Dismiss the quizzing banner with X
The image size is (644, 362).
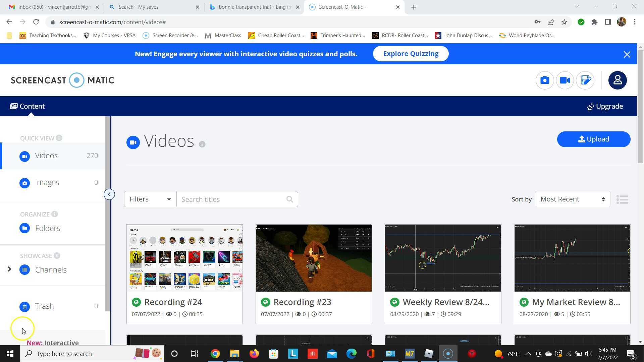(627, 55)
